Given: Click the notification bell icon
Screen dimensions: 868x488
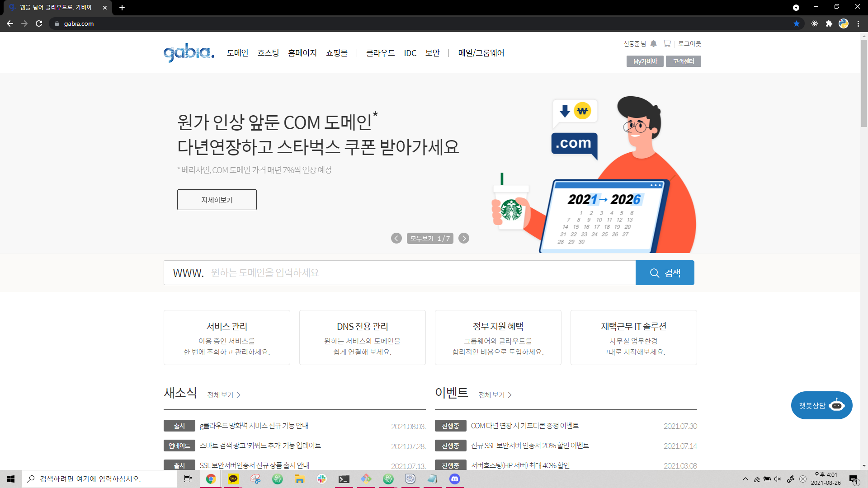Looking at the screenshot, I should [x=653, y=43].
